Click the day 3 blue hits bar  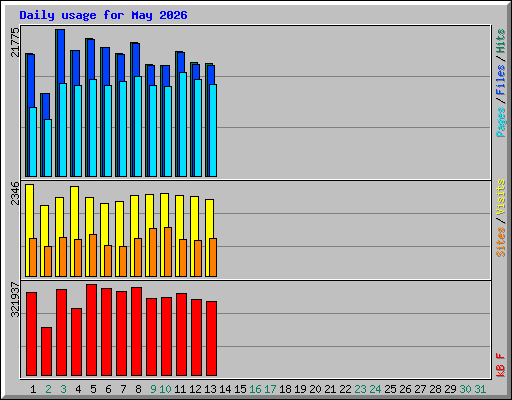point(61,56)
